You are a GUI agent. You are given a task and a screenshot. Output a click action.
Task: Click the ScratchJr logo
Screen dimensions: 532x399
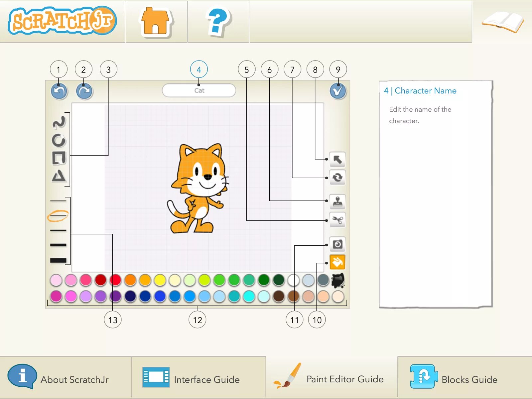pos(62,21)
